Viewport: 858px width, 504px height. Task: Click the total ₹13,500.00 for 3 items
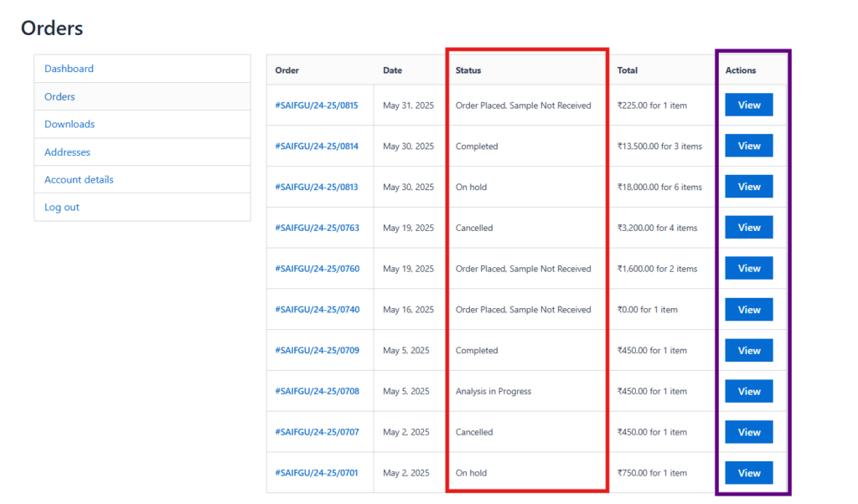tap(659, 146)
